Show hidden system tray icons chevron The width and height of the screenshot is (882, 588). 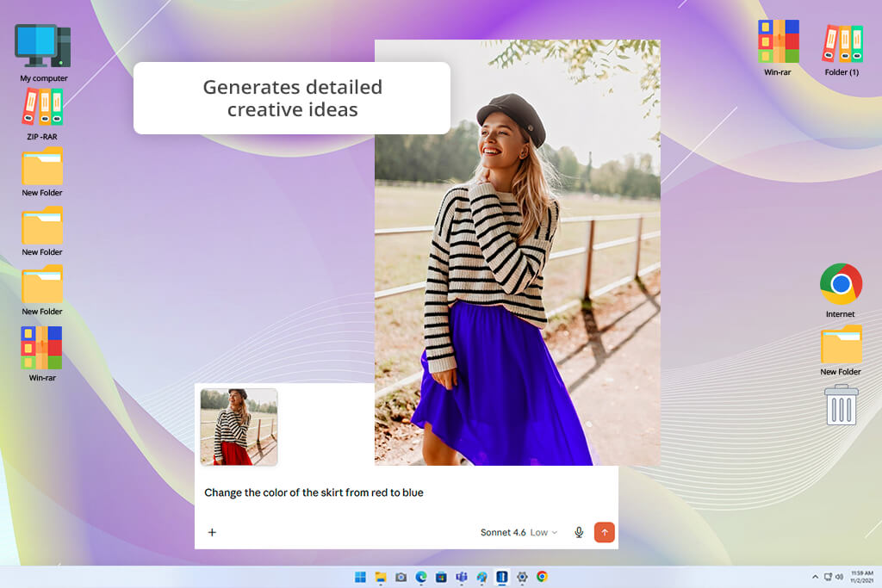tap(815, 577)
